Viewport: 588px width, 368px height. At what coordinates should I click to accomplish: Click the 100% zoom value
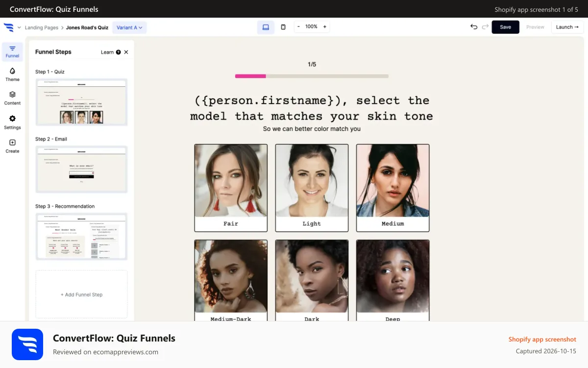pyautogui.click(x=311, y=26)
